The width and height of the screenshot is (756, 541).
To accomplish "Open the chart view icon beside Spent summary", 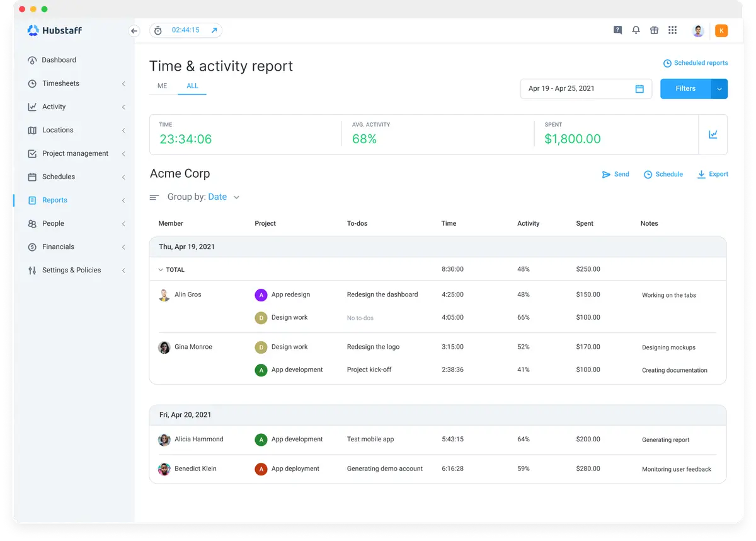I will (713, 134).
